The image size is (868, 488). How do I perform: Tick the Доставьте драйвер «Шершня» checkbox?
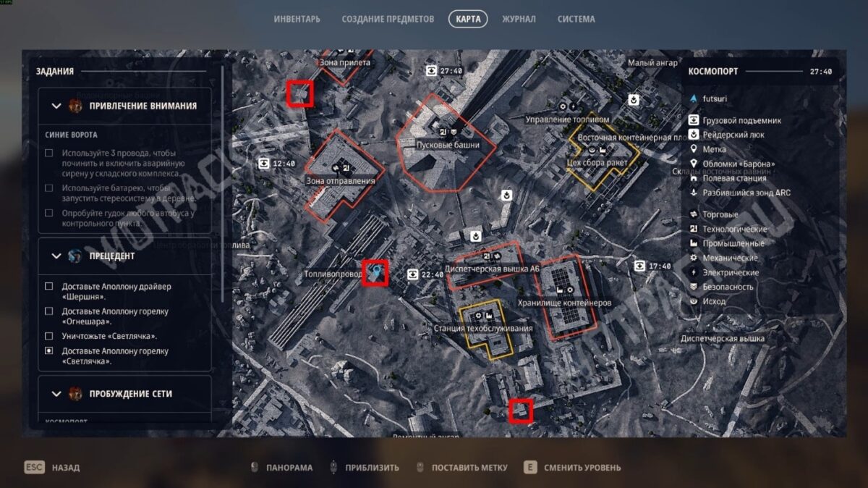tap(49, 286)
